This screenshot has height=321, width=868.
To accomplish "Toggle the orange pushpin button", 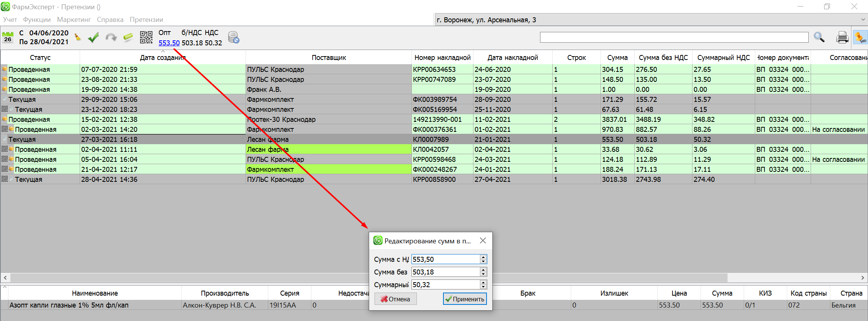I will [860, 37].
